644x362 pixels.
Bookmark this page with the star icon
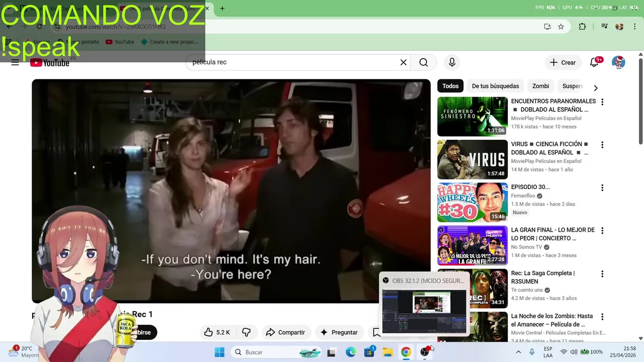(561, 27)
